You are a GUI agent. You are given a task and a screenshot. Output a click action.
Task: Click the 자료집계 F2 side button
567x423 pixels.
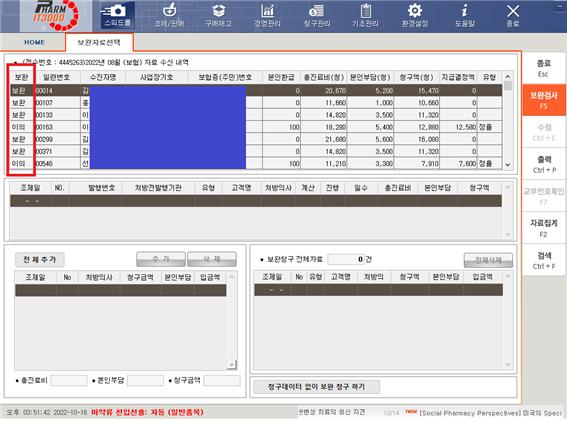point(543,228)
